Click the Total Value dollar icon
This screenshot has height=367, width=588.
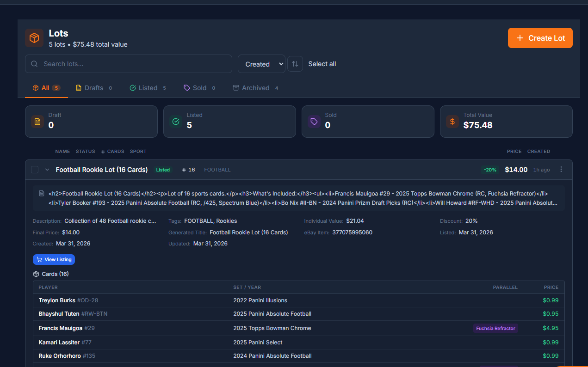[x=452, y=122]
